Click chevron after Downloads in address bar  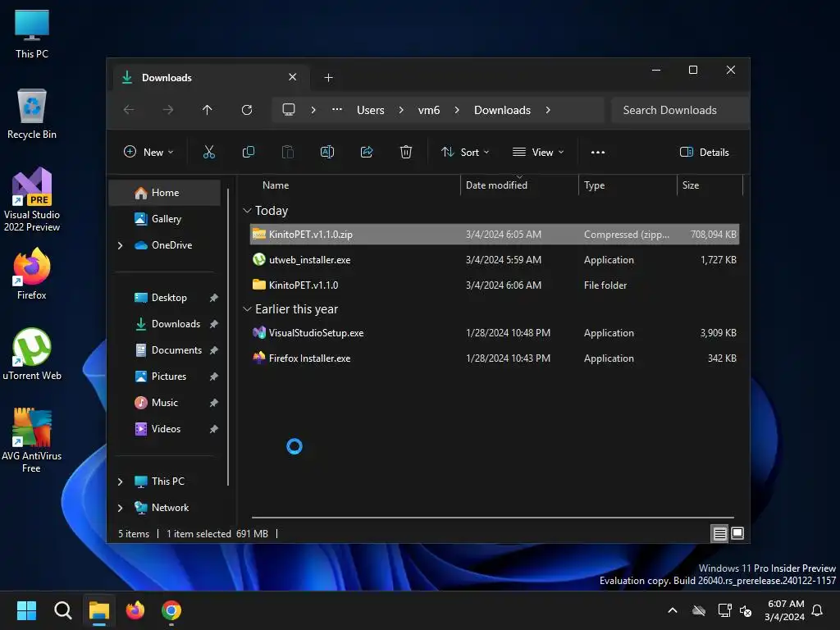point(547,110)
